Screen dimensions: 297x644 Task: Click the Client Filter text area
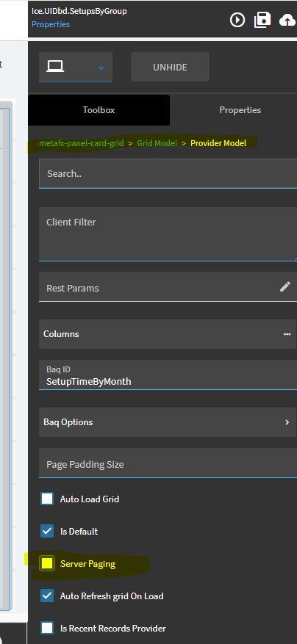pos(168,234)
